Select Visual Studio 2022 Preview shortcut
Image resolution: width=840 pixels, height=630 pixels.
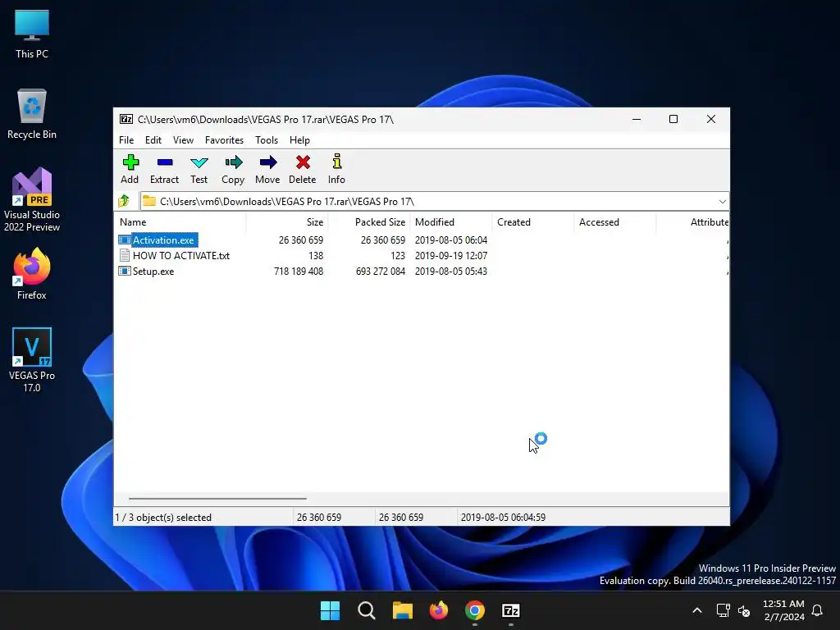[32, 200]
